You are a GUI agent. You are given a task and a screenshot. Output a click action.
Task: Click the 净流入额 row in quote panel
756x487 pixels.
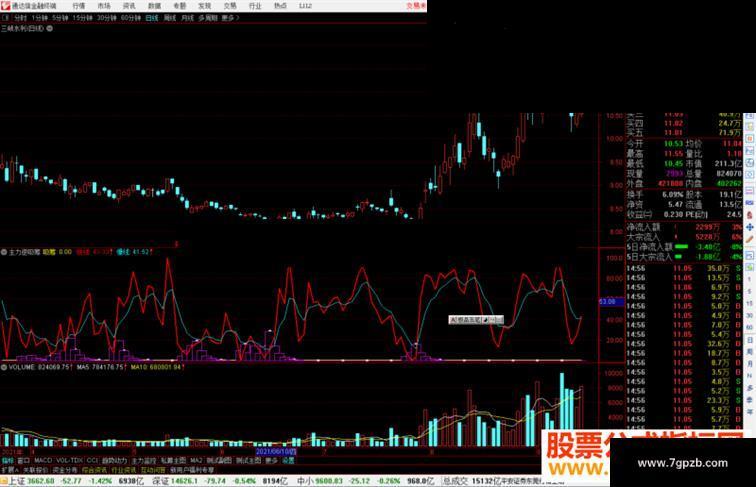685,227
